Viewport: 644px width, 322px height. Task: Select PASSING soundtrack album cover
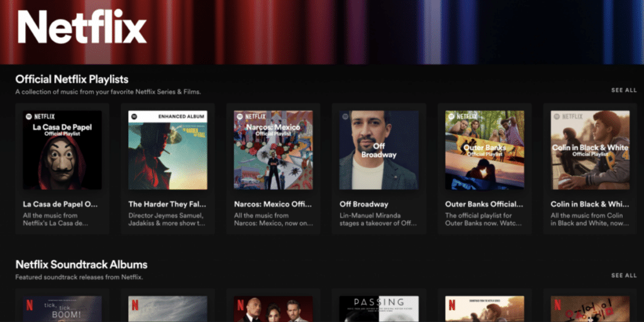pyautogui.click(x=379, y=308)
